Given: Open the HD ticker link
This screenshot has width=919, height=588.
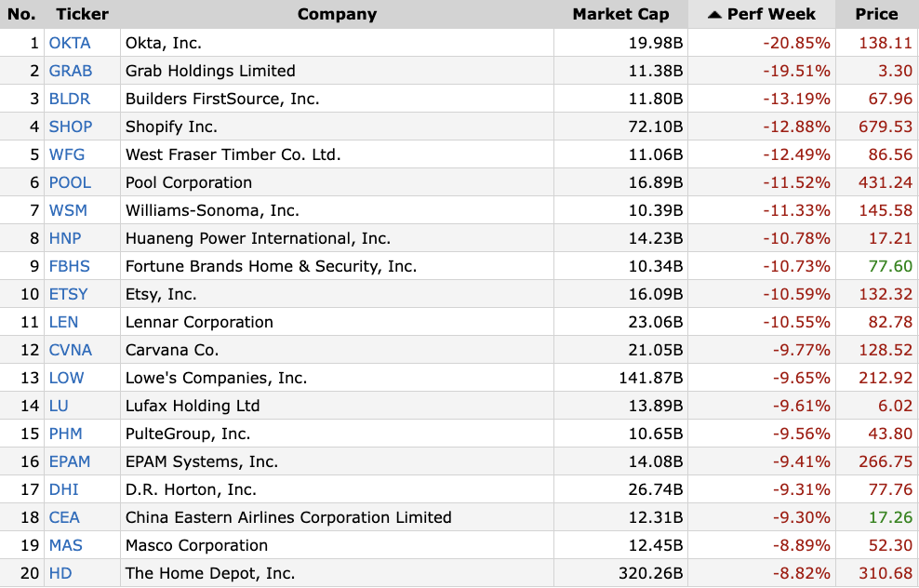Looking at the screenshot, I should pyautogui.click(x=60, y=573).
